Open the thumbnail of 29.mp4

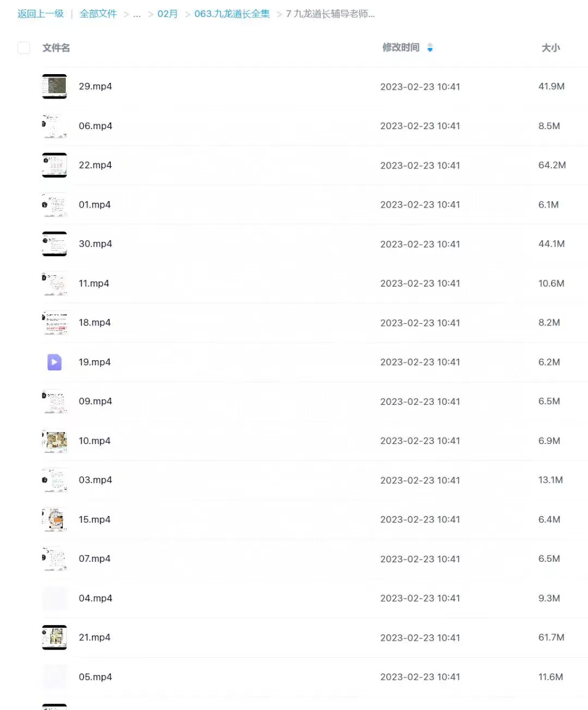tap(54, 87)
